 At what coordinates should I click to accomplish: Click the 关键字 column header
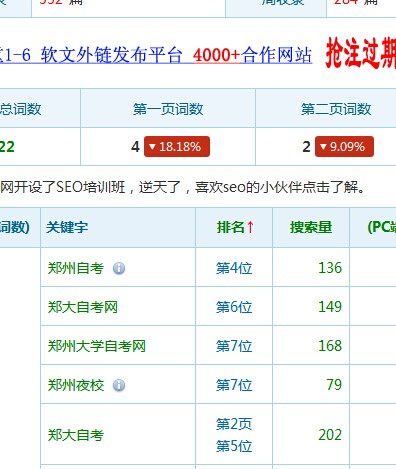pos(67,227)
